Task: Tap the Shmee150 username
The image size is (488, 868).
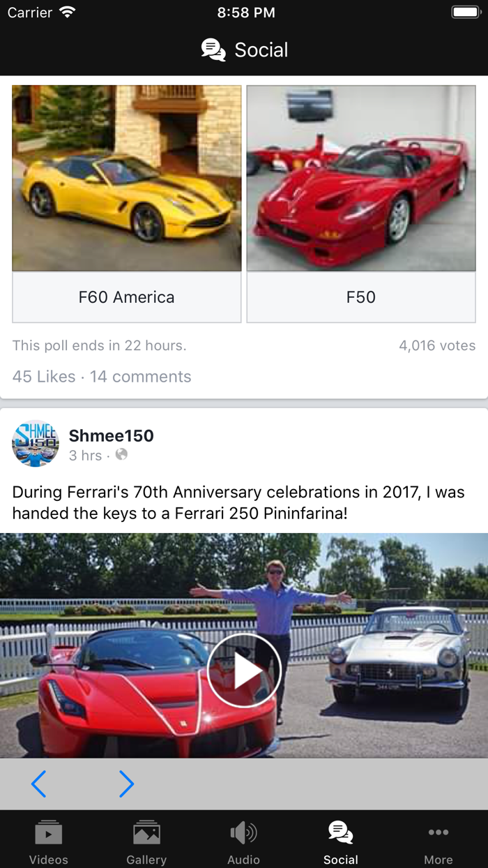Action: click(x=113, y=435)
